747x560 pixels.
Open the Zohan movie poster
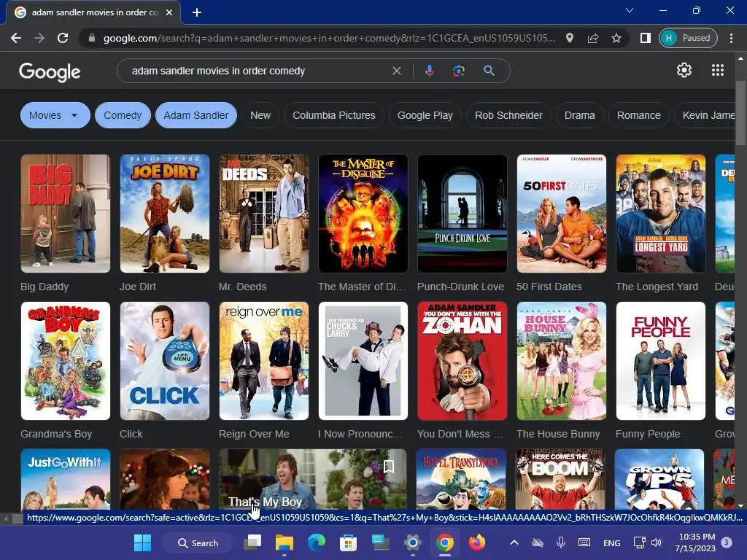(x=462, y=361)
